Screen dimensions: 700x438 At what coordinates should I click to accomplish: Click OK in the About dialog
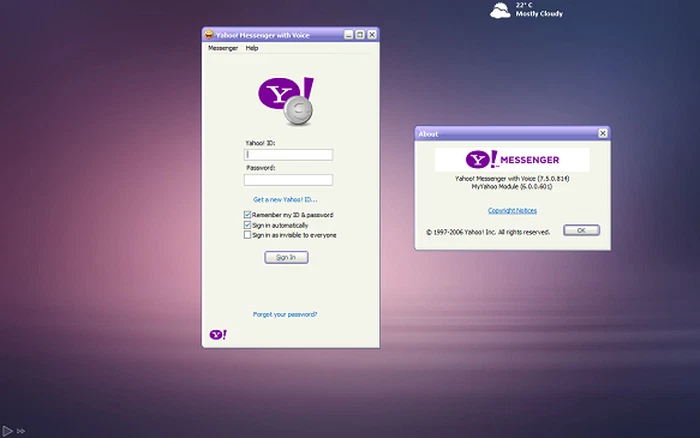pyautogui.click(x=581, y=230)
